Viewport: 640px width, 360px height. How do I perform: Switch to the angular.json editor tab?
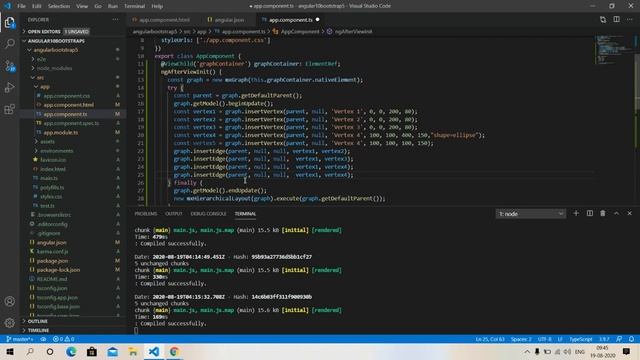point(229,20)
